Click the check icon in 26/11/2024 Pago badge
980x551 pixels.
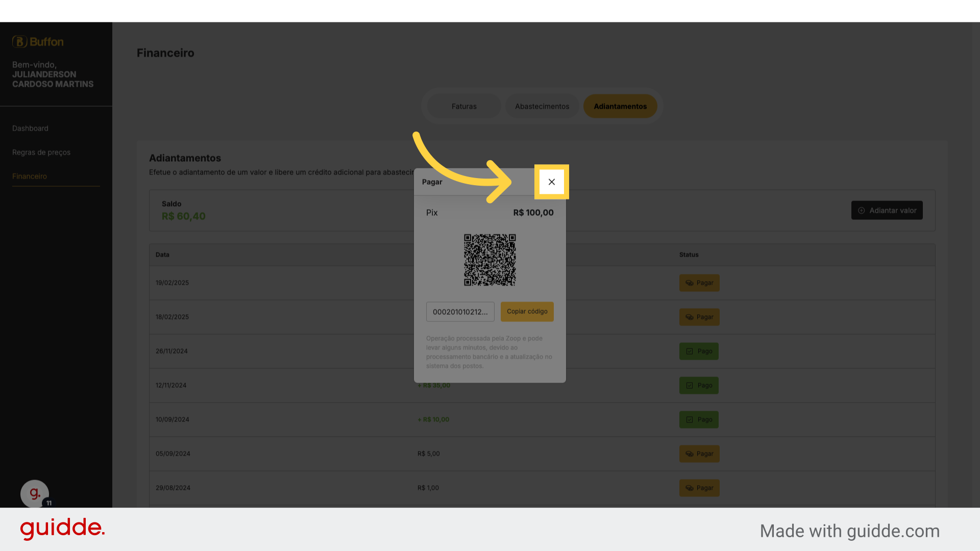pos(690,351)
